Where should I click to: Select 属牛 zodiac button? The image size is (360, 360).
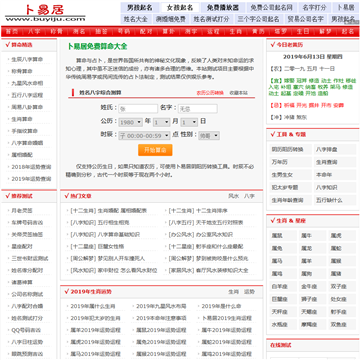click(x=312, y=235)
